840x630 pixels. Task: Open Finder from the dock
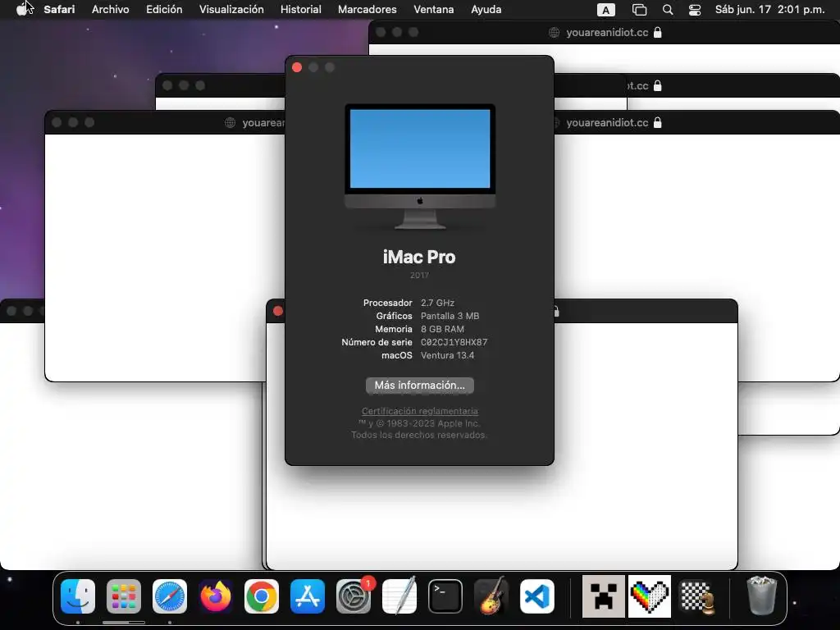click(x=78, y=596)
